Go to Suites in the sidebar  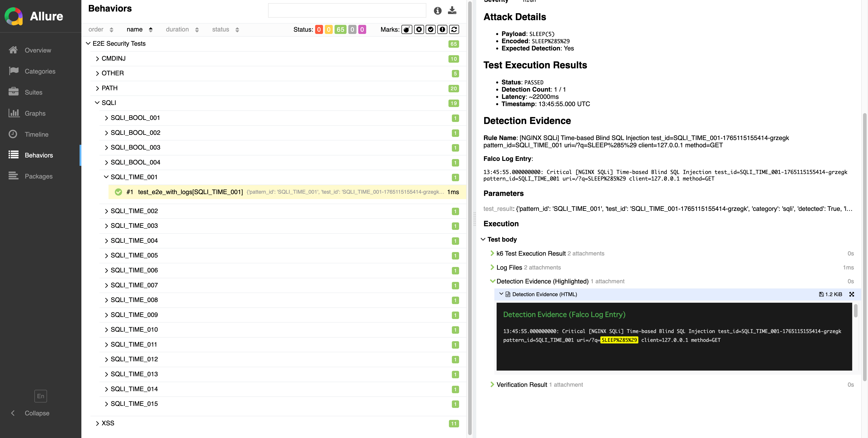pos(33,92)
